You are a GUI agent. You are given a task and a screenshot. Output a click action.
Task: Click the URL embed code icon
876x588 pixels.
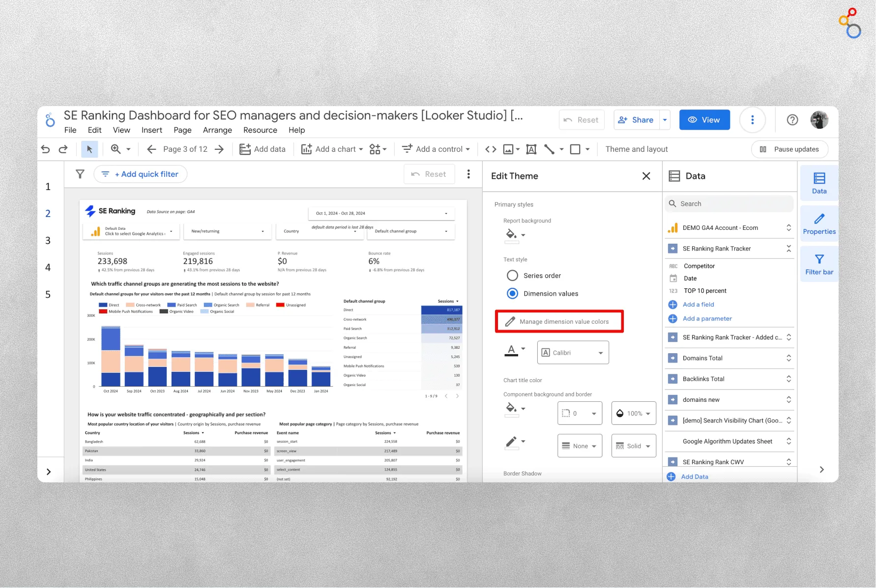[491, 149]
